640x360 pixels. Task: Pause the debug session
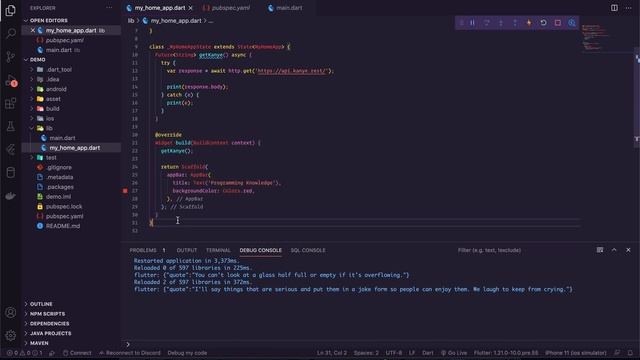pyautogui.click(x=472, y=23)
